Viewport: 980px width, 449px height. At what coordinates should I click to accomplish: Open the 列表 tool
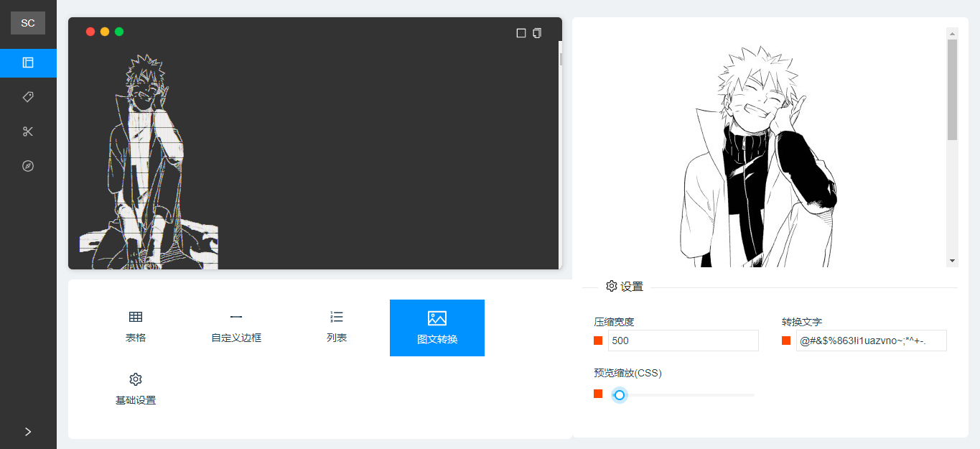pyautogui.click(x=337, y=328)
